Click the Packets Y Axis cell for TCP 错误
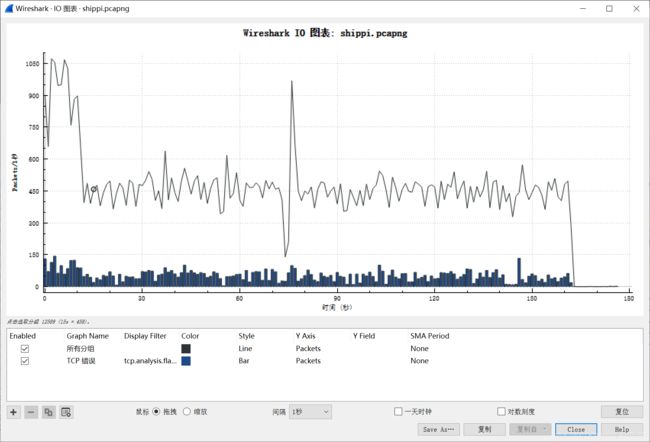Image resolution: width=650 pixels, height=442 pixels. tap(308, 361)
